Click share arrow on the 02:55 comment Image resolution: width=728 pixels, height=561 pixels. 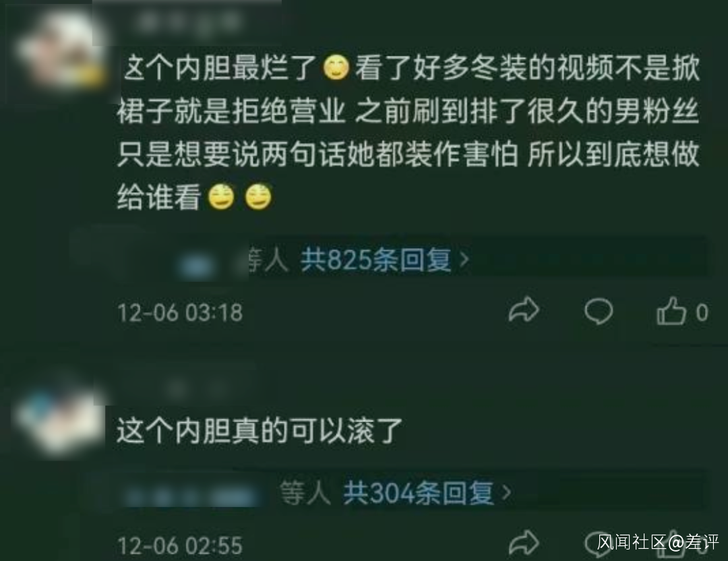coord(524,542)
